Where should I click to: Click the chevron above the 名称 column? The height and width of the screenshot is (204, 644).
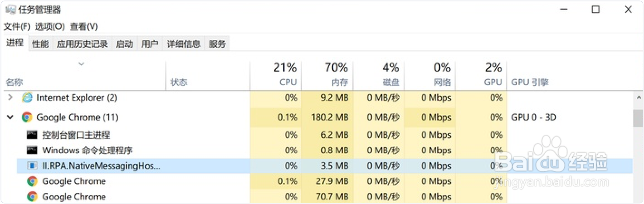pyautogui.click(x=82, y=64)
